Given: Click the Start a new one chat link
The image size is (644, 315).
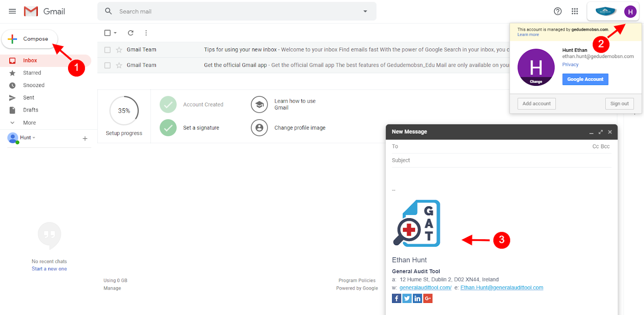Looking at the screenshot, I should pos(50,269).
